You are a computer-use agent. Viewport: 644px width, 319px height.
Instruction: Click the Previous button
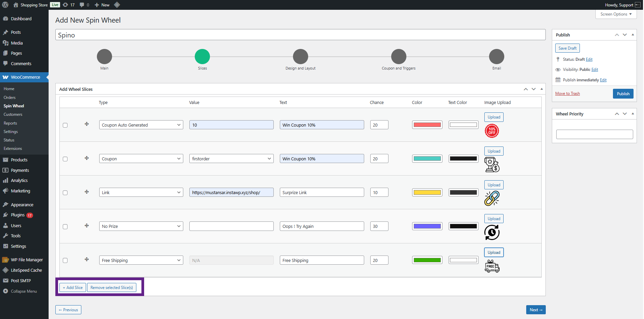pyautogui.click(x=68, y=310)
